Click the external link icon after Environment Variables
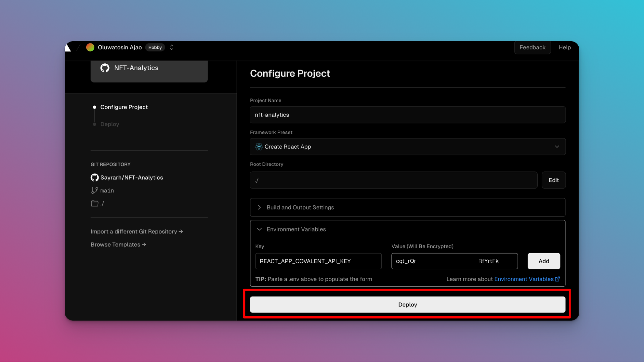This screenshot has width=644, height=362. point(557,279)
